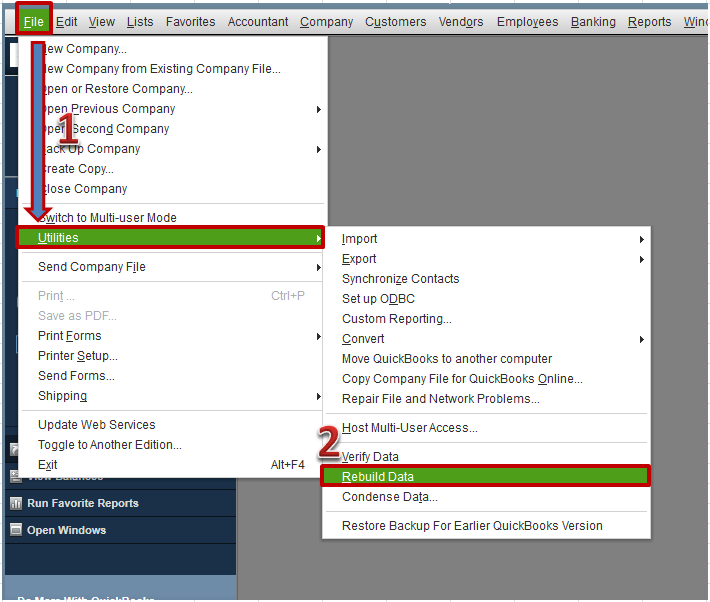
Task: Open the Reports menu
Action: 649,22
